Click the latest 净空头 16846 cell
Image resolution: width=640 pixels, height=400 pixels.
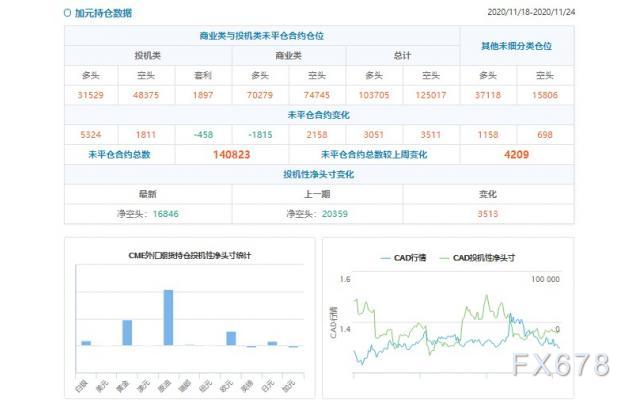coord(148,214)
